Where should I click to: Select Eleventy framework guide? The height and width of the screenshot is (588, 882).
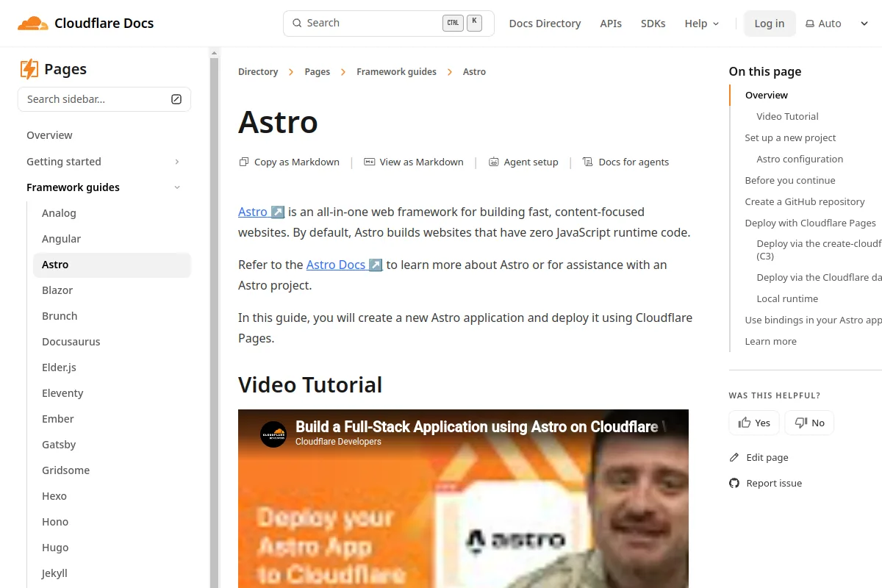112,393
